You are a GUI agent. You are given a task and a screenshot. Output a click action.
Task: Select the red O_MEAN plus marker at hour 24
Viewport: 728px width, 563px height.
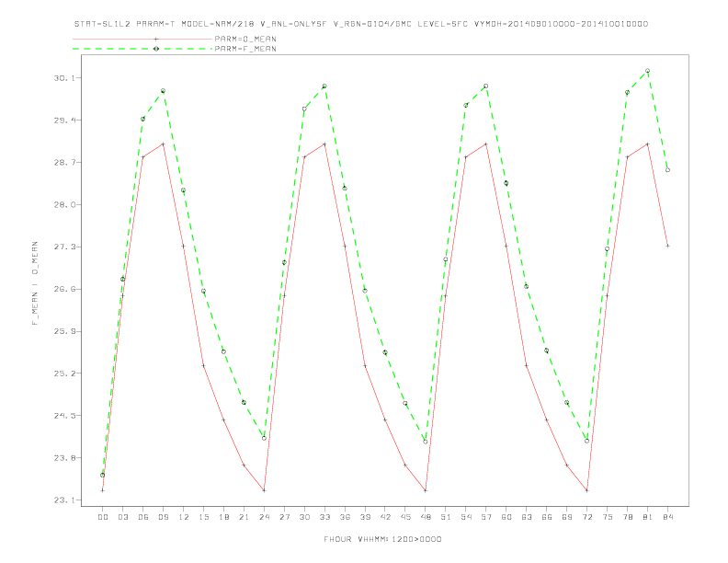[x=264, y=490]
